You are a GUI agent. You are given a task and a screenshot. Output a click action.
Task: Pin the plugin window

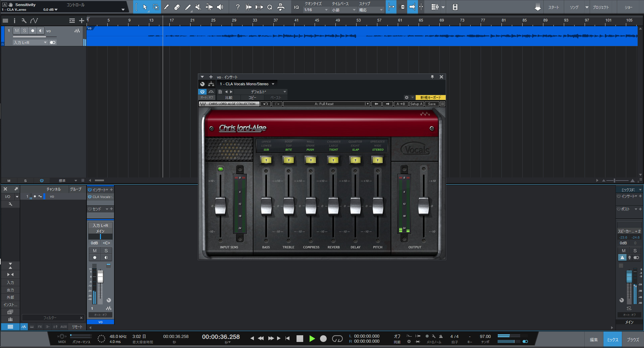(x=432, y=77)
